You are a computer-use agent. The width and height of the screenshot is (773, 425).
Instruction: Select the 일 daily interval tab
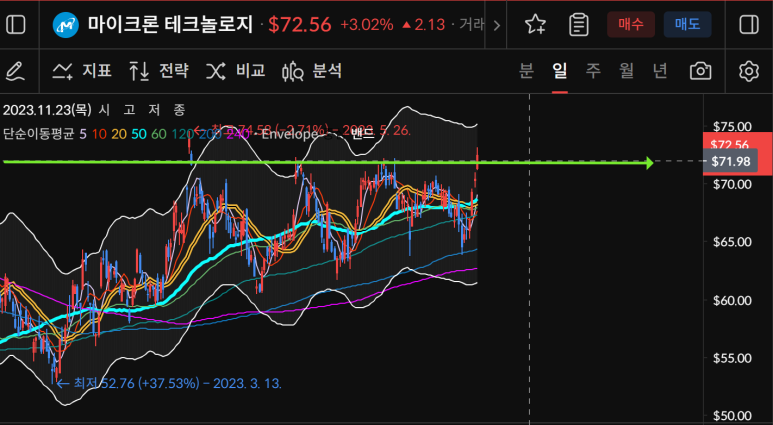(x=560, y=71)
